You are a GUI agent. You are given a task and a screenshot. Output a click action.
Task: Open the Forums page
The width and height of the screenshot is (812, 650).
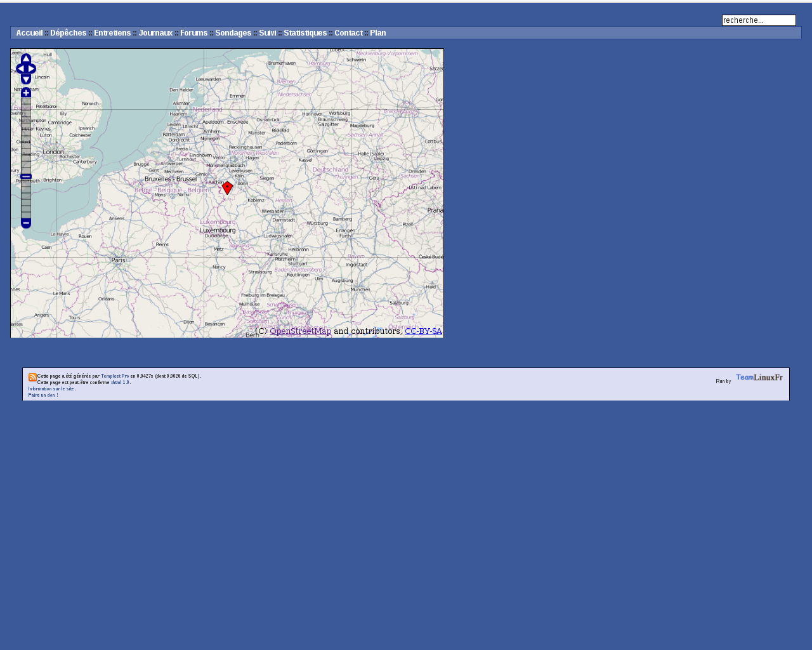pos(193,33)
